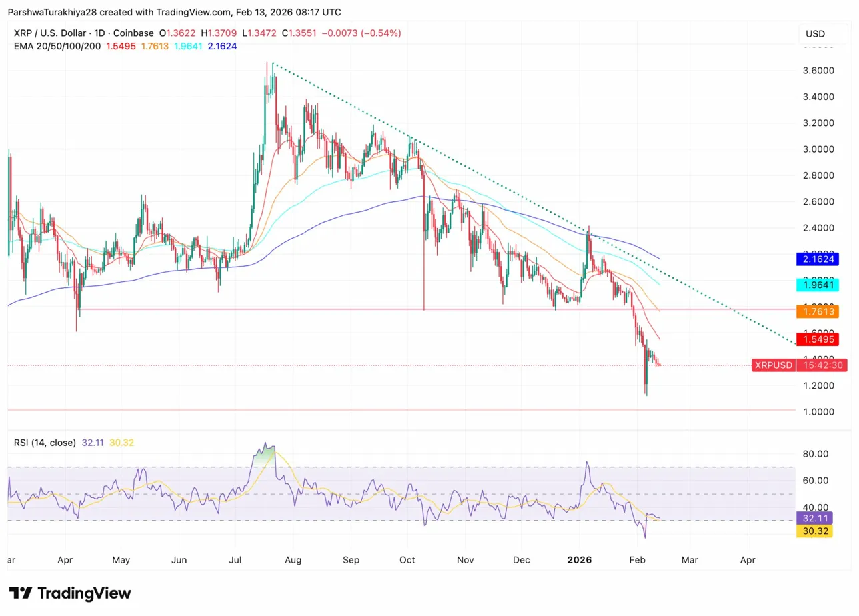Viewport: 859px width, 616px height.
Task: Click the blue 2.1624 label on price axis
Action: click(x=818, y=259)
